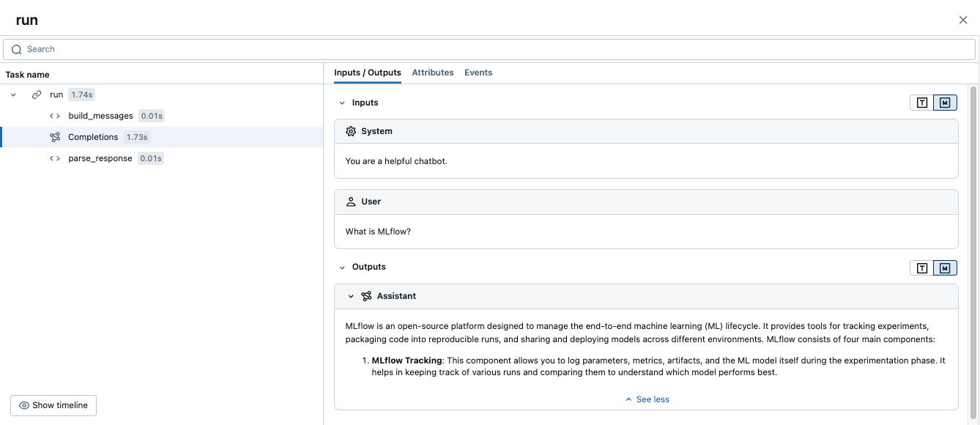Click the Assistant message model icon
This screenshot has width=980, height=425.
point(366,296)
